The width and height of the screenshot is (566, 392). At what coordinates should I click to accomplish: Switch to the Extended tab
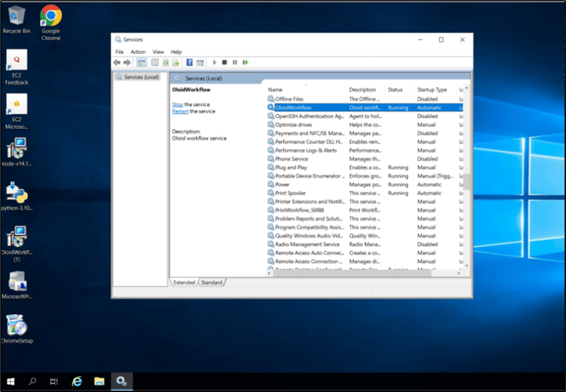point(184,282)
